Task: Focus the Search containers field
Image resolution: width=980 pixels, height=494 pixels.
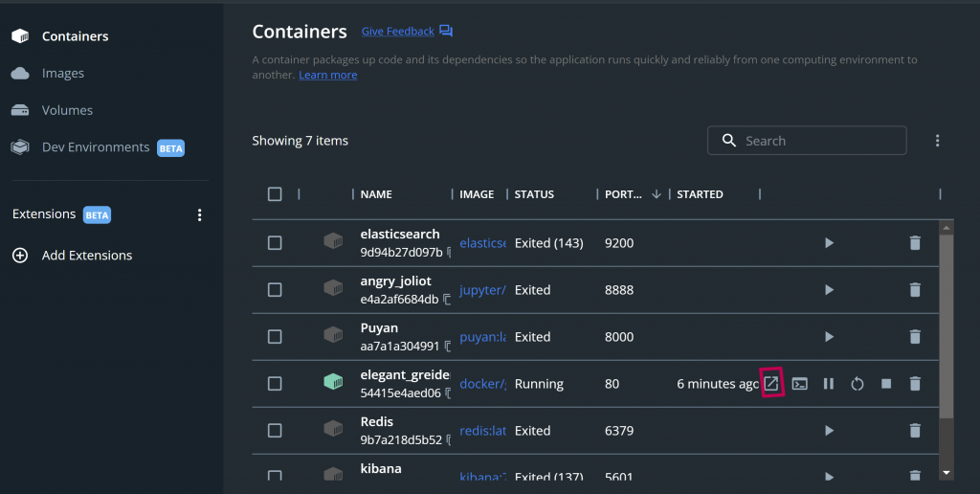Action: click(807, 140)
